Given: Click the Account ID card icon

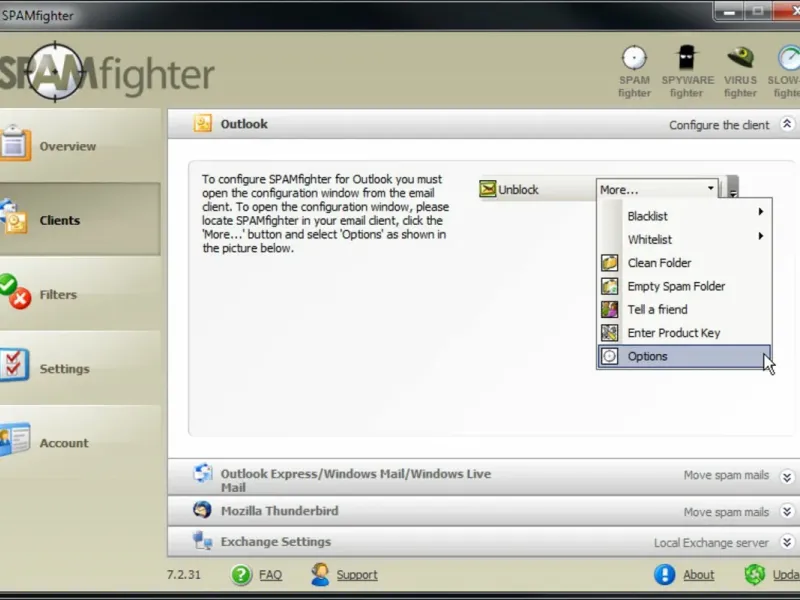Looking at the screenshot, I should pos(15,439).
